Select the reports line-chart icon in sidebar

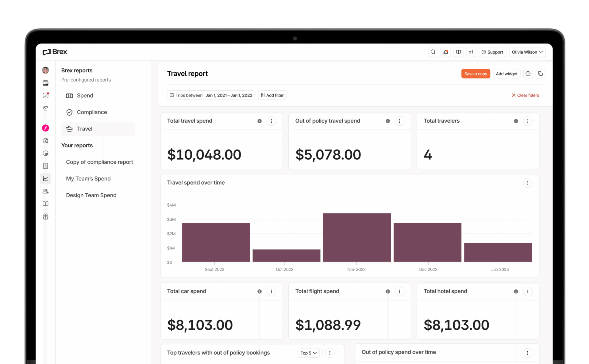pyautogui.click(x=45, y=179)
